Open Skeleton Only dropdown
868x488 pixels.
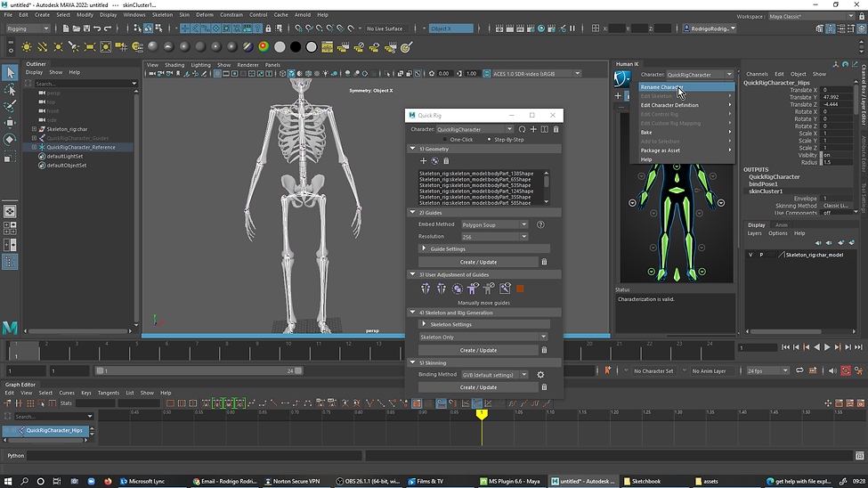point(483,337)
